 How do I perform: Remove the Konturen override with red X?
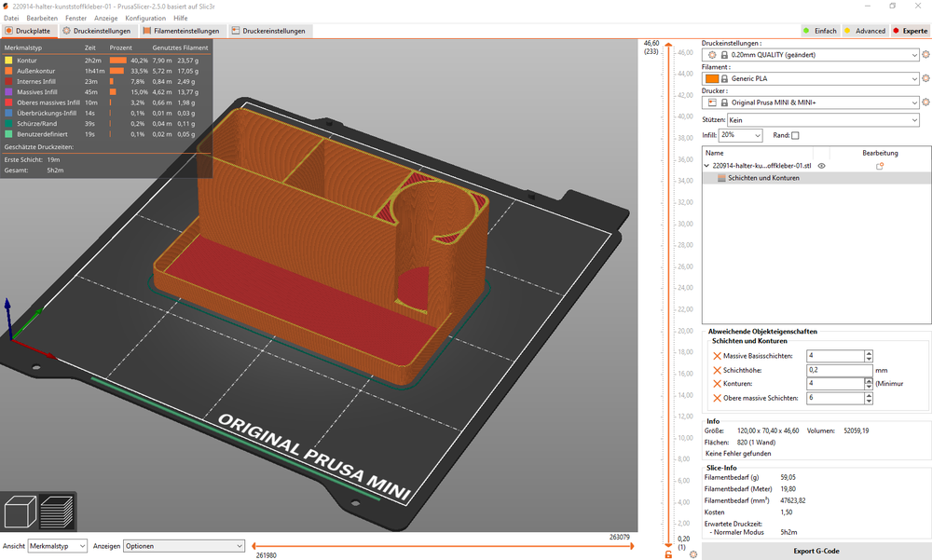click(717, 384)
